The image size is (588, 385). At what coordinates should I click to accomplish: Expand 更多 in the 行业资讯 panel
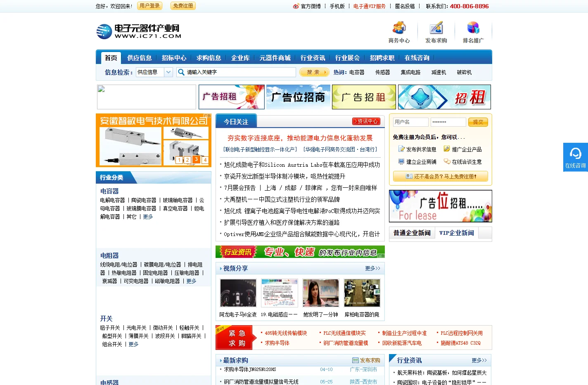click(x=479, y=360)
